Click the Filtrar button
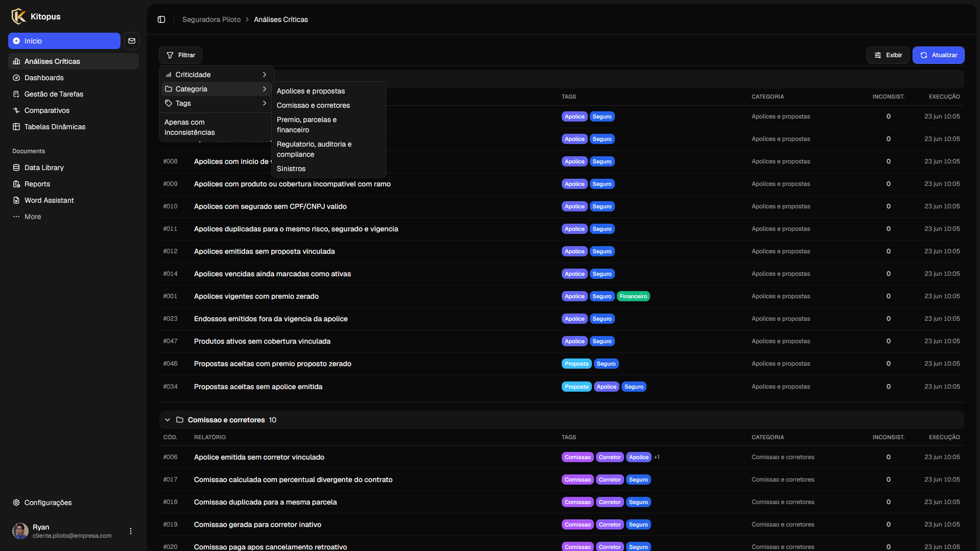Viewport: 980px width, 551px height. point(180,55)
